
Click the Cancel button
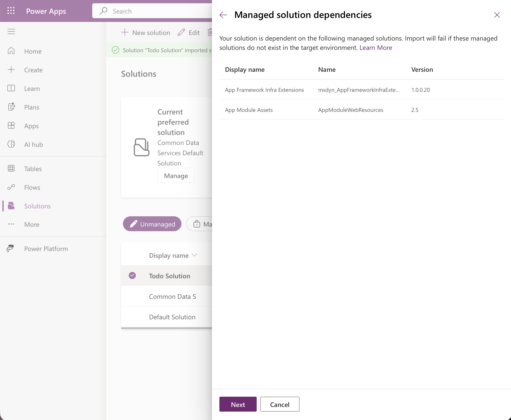point(280,404)
